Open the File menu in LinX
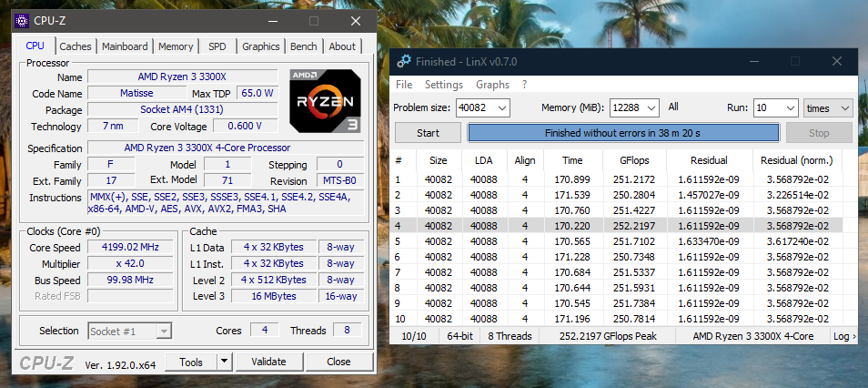The height and width of the screenshot is (388, 868). (404, 85)
